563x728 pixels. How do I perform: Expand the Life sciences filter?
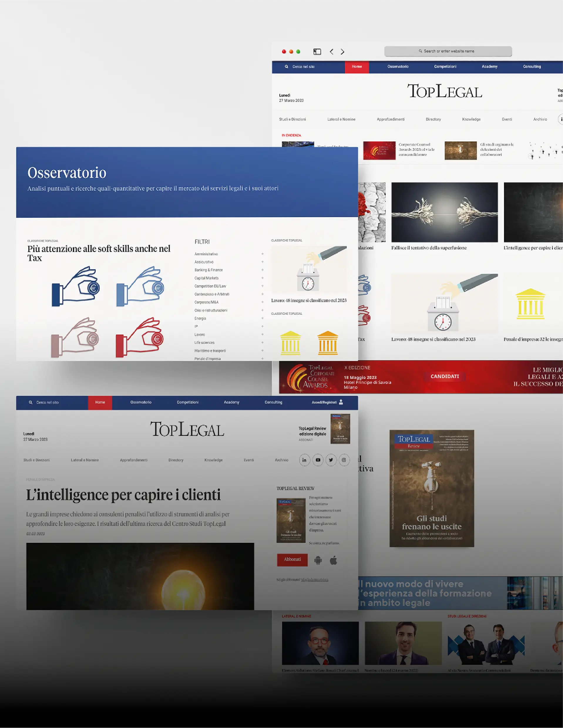coord(263,343)
